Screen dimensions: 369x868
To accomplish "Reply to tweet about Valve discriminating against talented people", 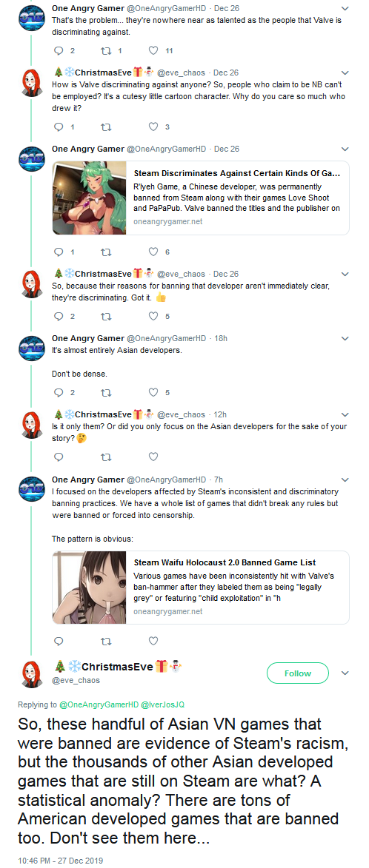I will tap(59, 51).
